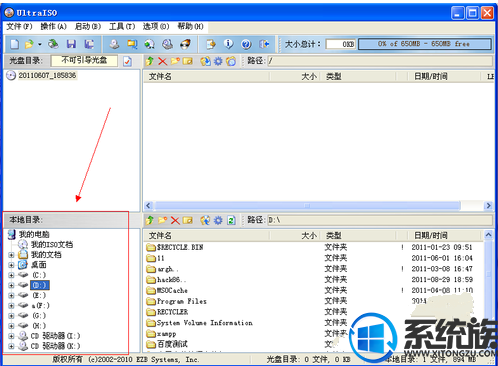Screen dimensions: 498x366
Task: Select 我的ISO文档 in local tree
Action: click(x=52, y=245)
